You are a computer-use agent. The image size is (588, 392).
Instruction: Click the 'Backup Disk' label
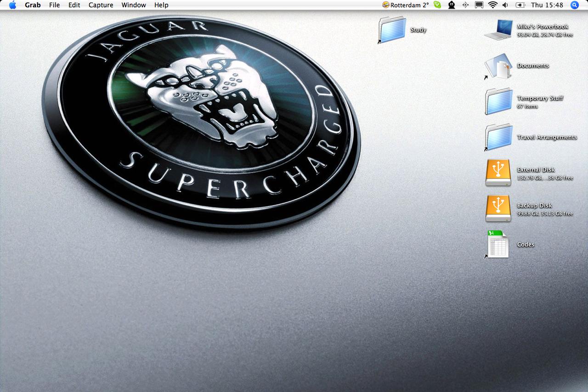(534, 206)
